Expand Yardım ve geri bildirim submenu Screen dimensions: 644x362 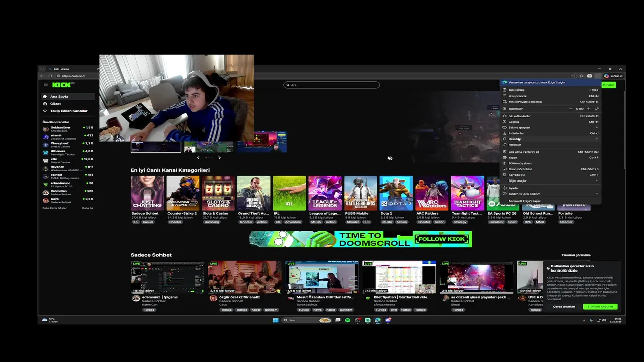click(550, 194)
